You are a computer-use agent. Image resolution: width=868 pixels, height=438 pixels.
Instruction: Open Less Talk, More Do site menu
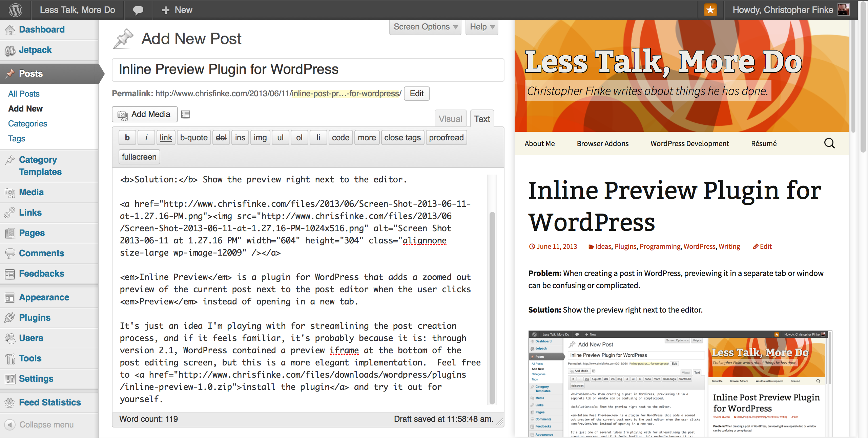78,10
